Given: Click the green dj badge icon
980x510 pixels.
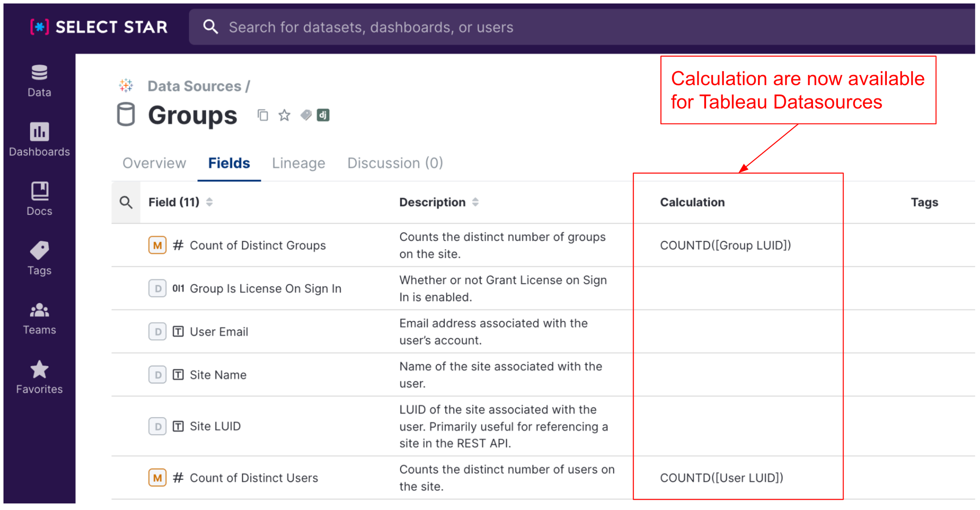Looking at the screenshot, I should click(323, 115).
